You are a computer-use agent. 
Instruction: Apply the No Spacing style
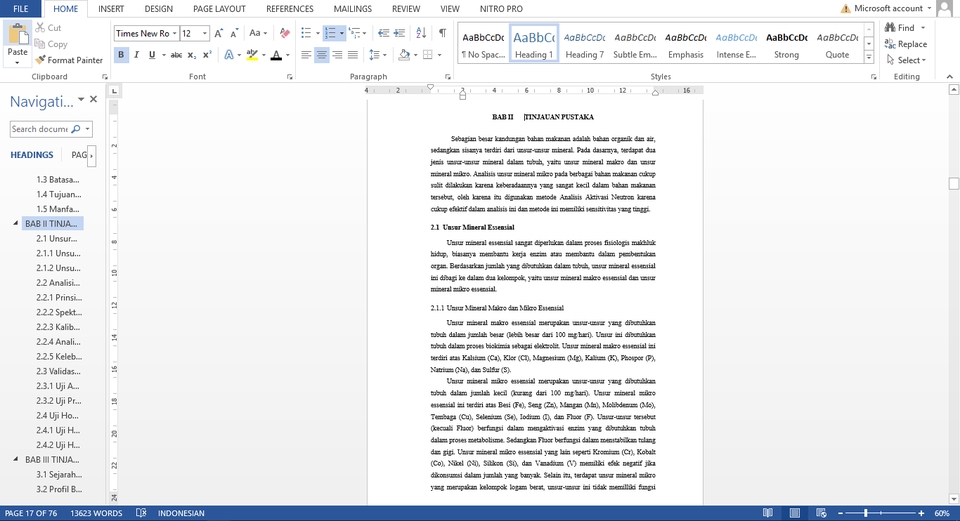coord(483,43)
